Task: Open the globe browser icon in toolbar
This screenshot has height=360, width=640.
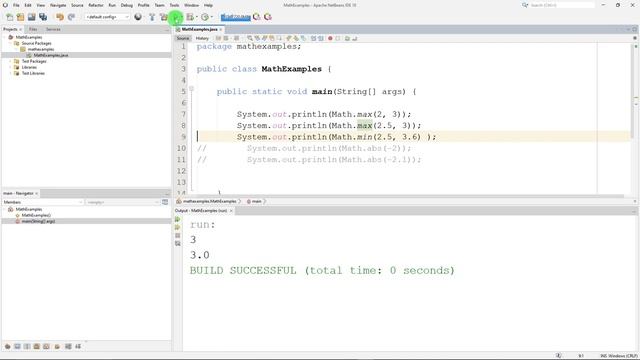Action: tap(138, 17)
